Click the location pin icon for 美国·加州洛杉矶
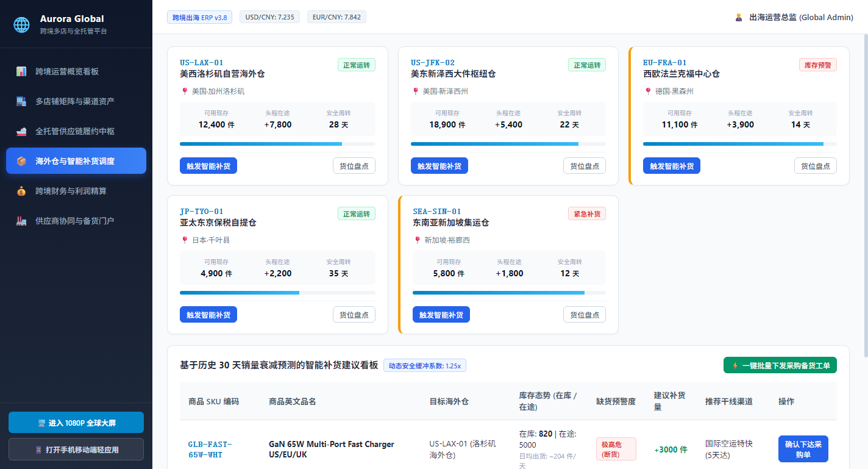Viewport: 868px width, 469px height. (x=184, y=91)
